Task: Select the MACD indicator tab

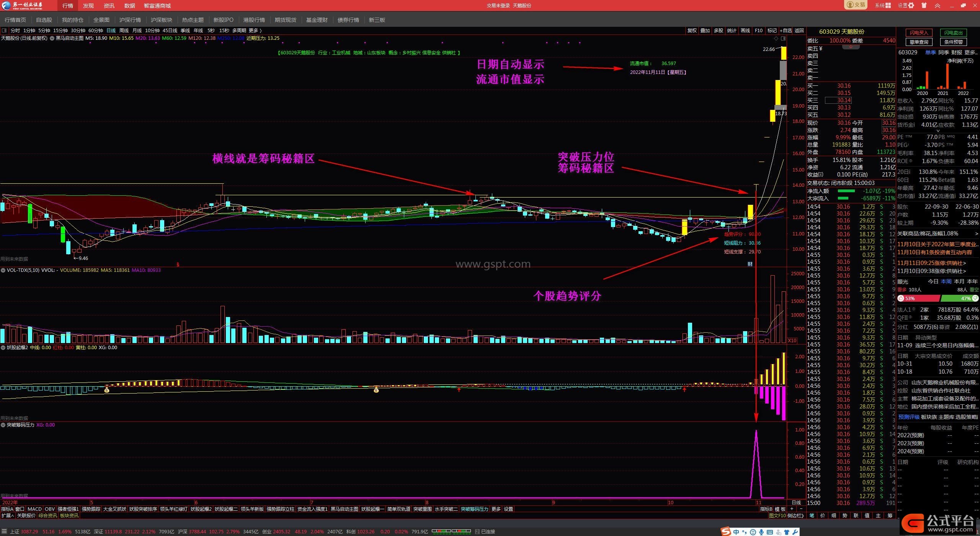Action: [x=34, y=509]
